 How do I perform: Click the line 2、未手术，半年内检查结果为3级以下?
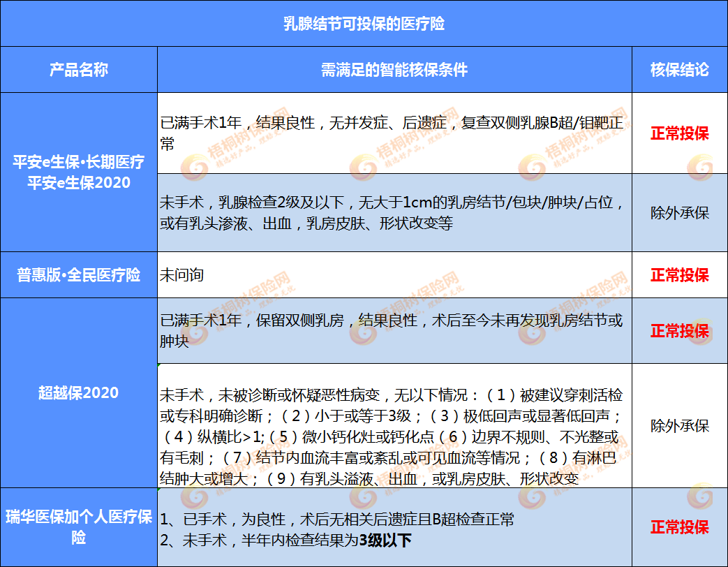[x=285, y=540]
